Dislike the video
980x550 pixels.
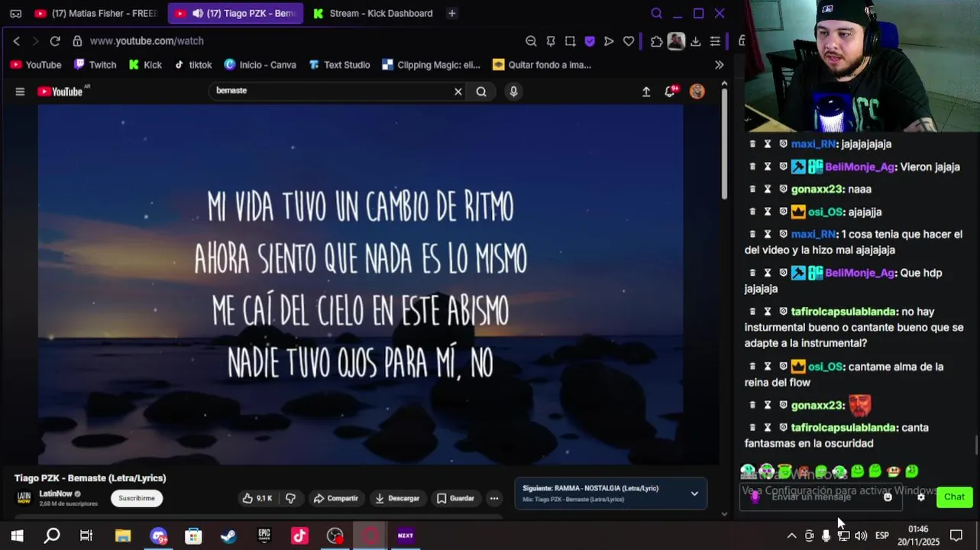291,498
